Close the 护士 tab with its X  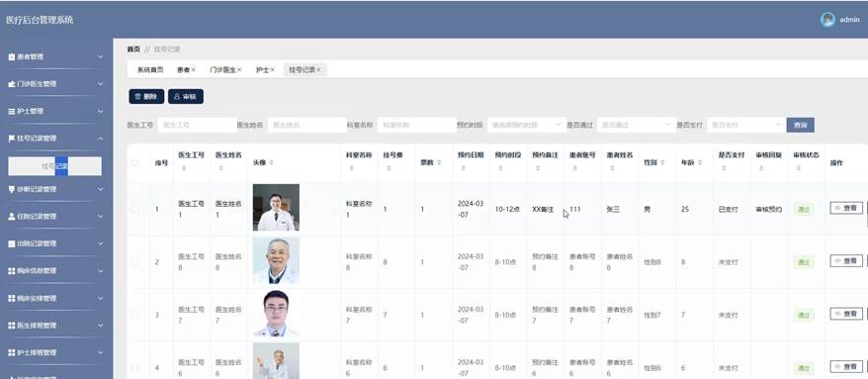(x=272, y=70)
